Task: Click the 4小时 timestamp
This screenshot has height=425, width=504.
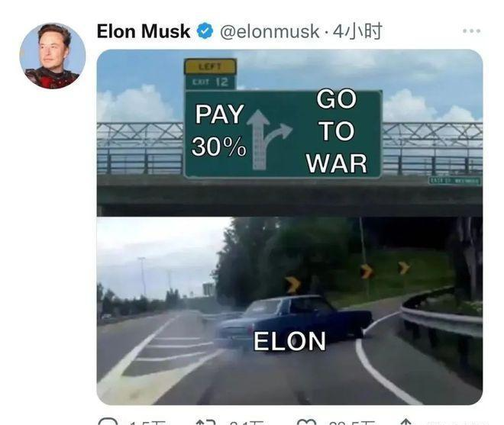Action: (x=357, y=31)
